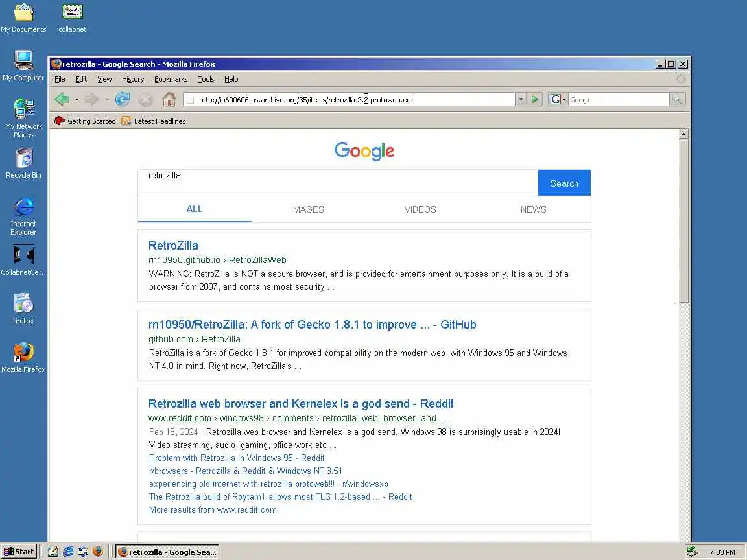Screen dimensions: 747x560
Task: Expand the address bar URL dropdown
Action: click(x=521, y=100)
